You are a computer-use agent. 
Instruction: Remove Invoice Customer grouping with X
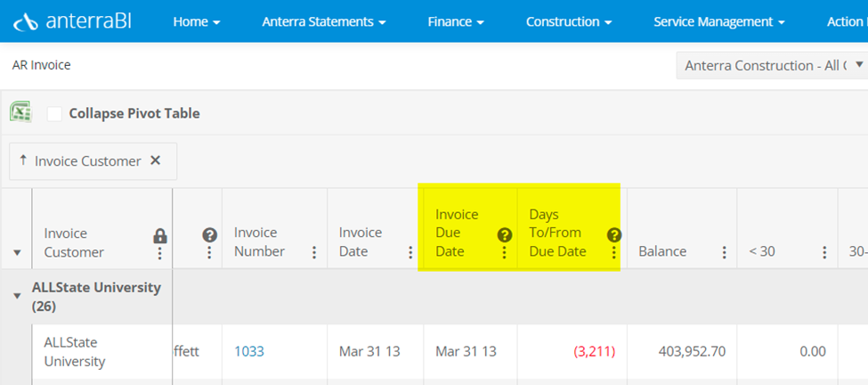tap(156, 160)
